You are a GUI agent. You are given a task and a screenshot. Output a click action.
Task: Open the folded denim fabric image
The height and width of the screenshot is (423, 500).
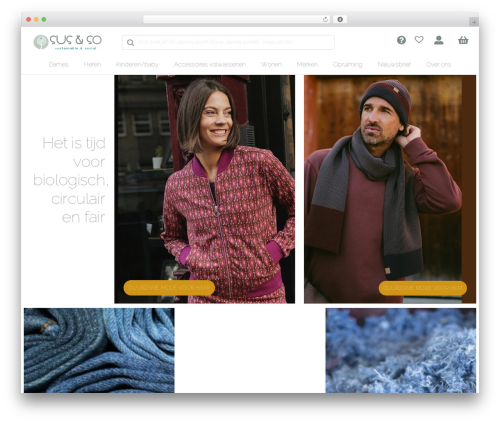(99, 350)
